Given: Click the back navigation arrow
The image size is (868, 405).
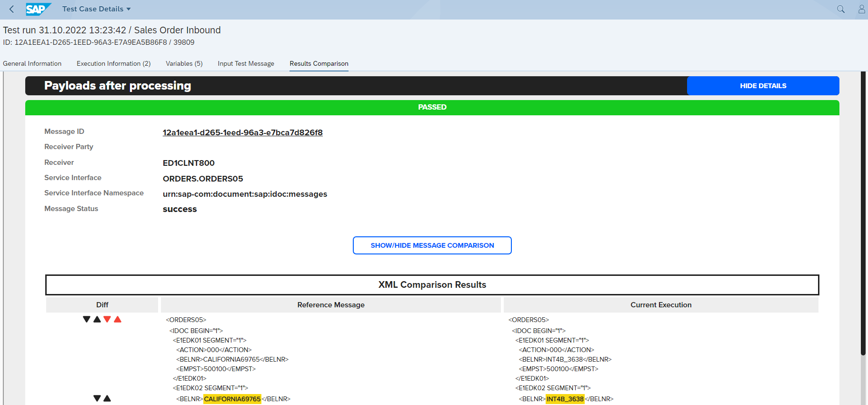Looking at the screenshot, I should [x=11, y=9].
